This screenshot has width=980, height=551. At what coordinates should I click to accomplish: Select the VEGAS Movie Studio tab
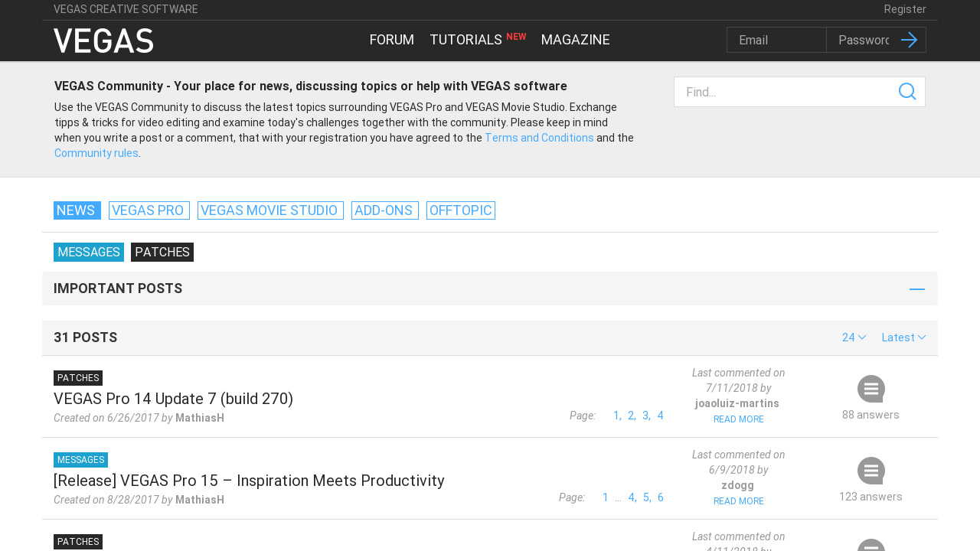click(270, 210)
